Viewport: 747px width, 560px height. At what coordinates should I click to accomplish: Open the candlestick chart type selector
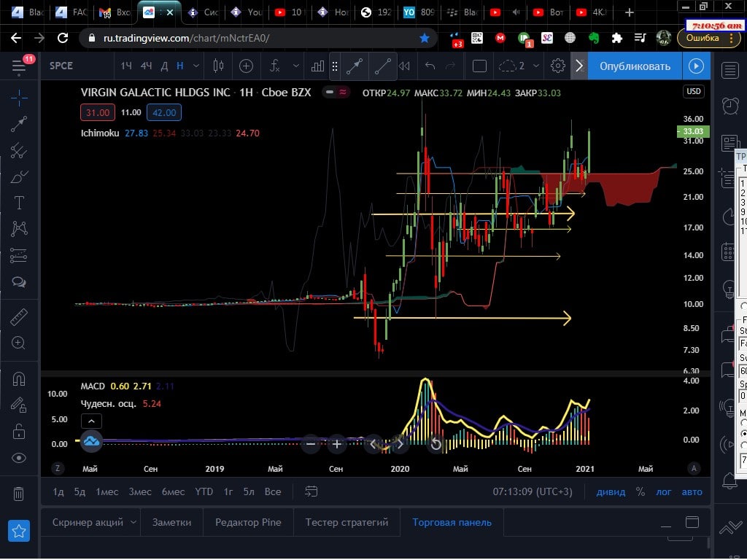(x=218, y=66)
